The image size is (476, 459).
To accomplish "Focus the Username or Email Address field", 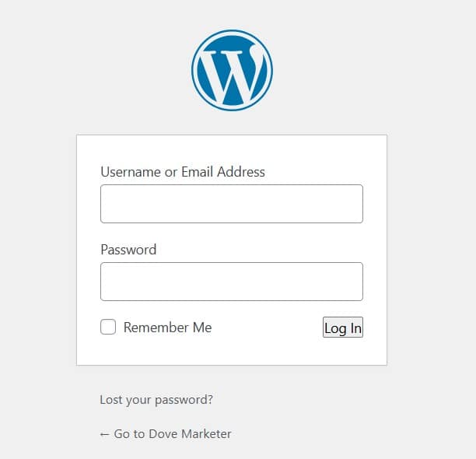I will [232, 204].
